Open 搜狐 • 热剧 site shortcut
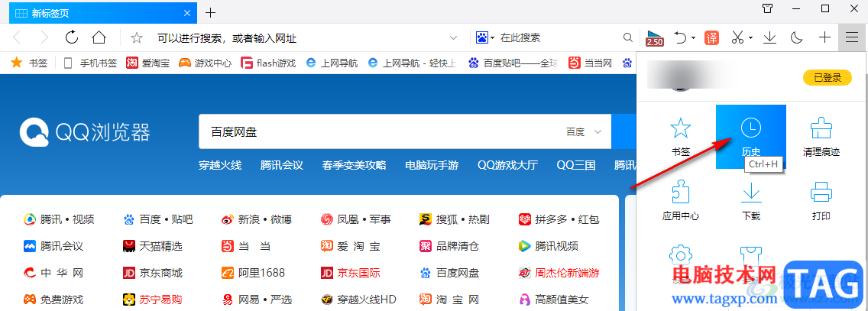 [455, 220]
